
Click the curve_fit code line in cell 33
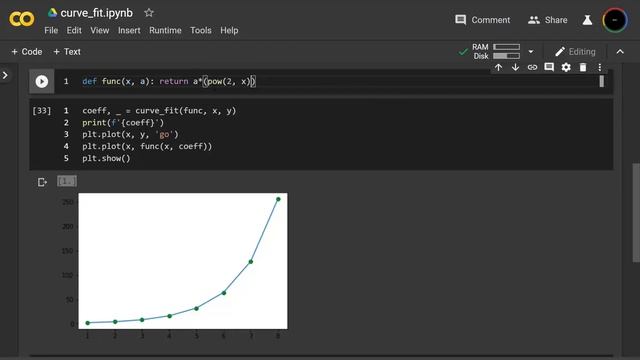pyautogui.click(x=159, y=111)
